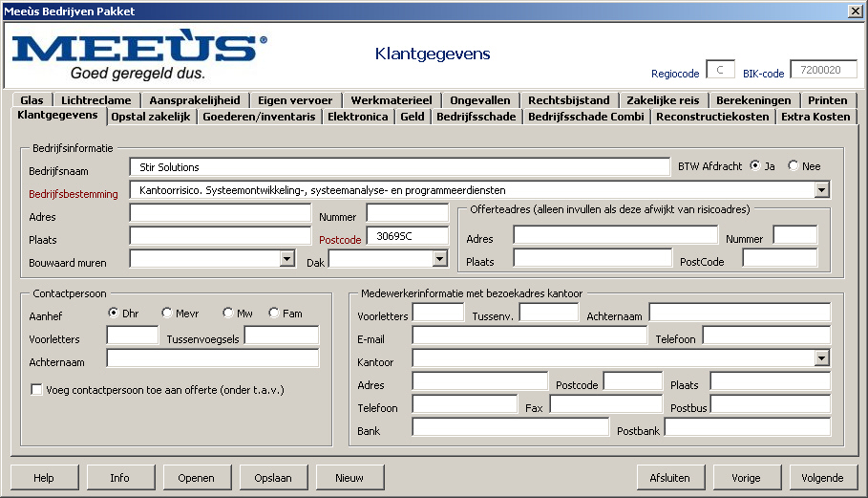The width and height of the screenshot is (868, 498).
Task: Click the Afsluiten button
Action: pos(670,478)
